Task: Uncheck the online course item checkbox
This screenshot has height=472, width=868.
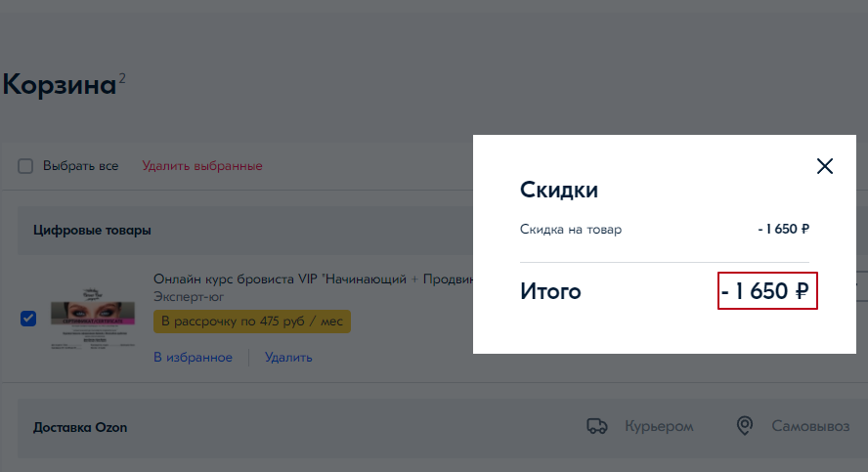Action: tap(28, 319)
